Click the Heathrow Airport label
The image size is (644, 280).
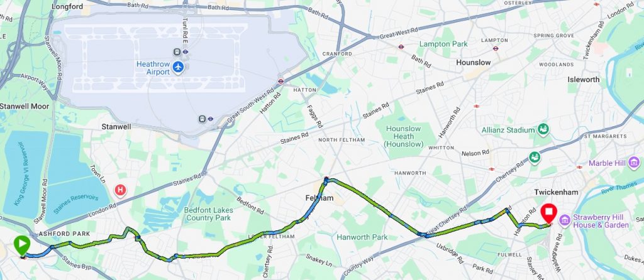click(153, 68)
